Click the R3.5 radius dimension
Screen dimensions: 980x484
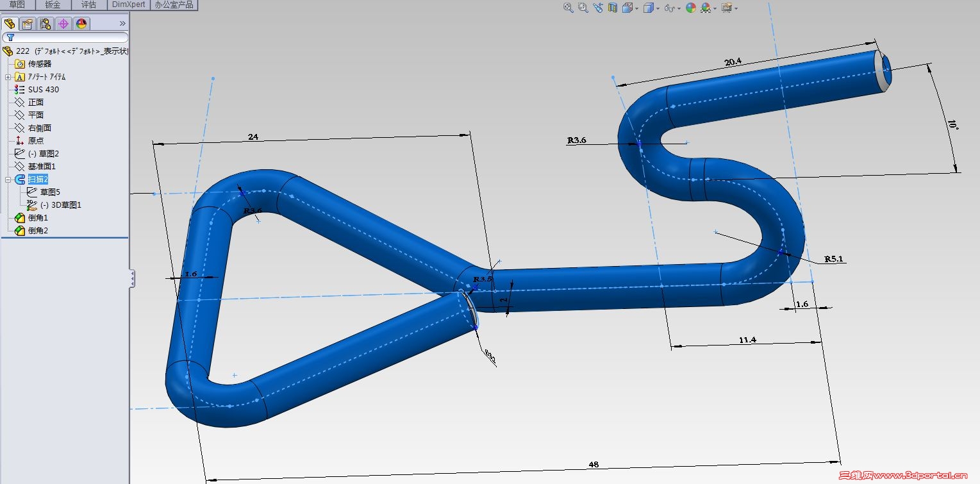click(483, 280)
